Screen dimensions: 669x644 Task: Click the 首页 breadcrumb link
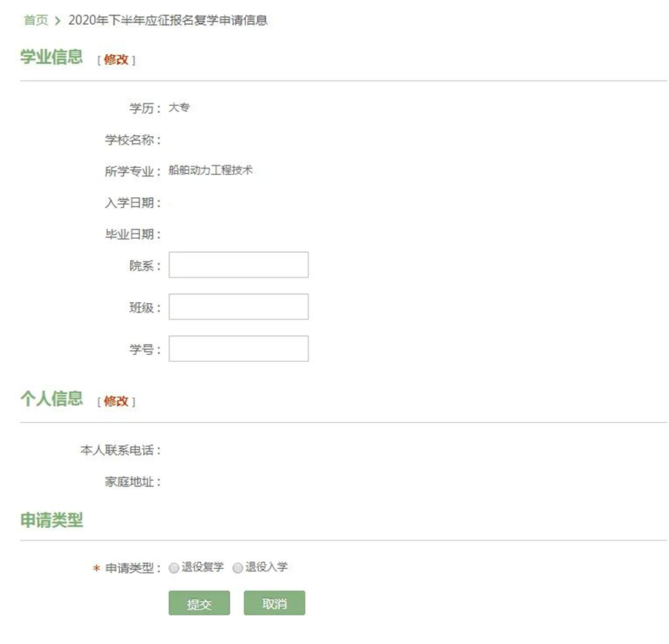coord(36,21)
